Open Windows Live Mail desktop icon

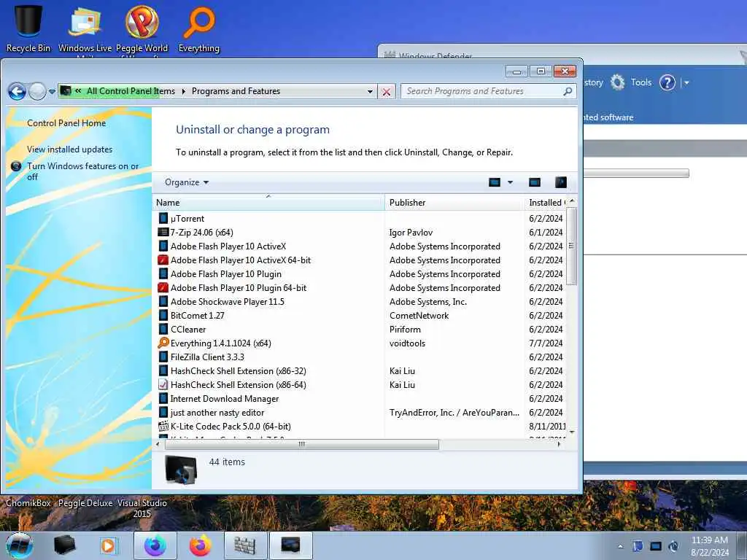coord(85,28)
